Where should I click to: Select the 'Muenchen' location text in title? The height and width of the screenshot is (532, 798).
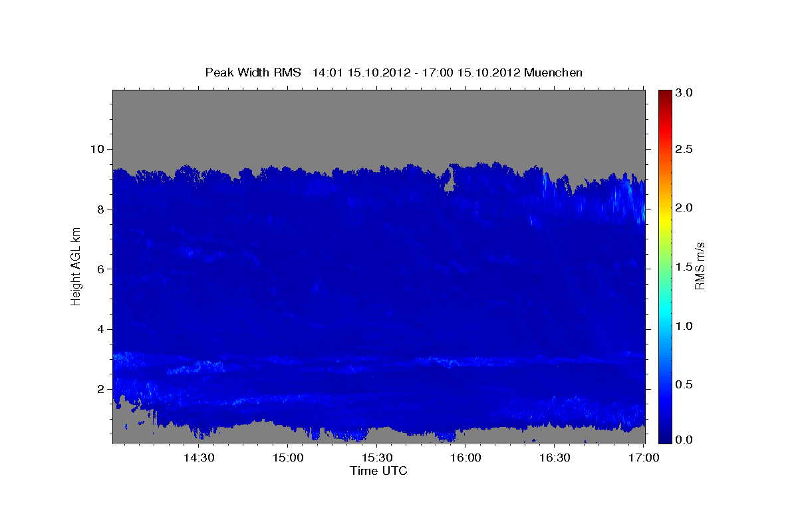(553, 72)
